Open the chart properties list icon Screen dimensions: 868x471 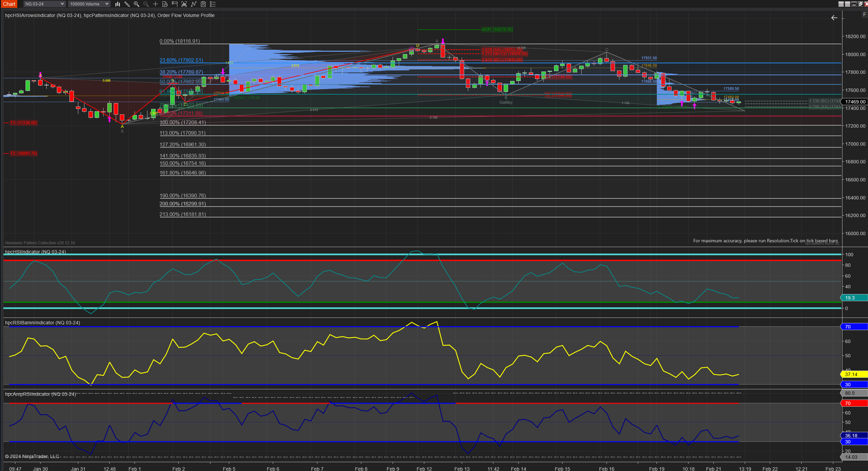click(213, 4)
